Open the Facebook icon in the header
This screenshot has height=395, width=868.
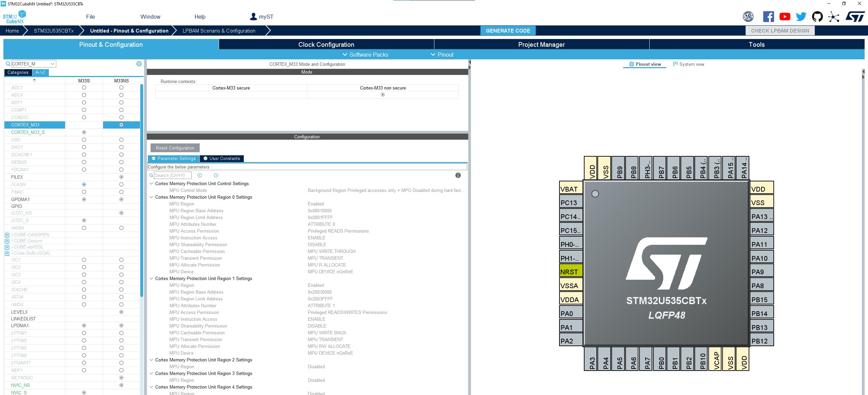[x=768, y=16]
